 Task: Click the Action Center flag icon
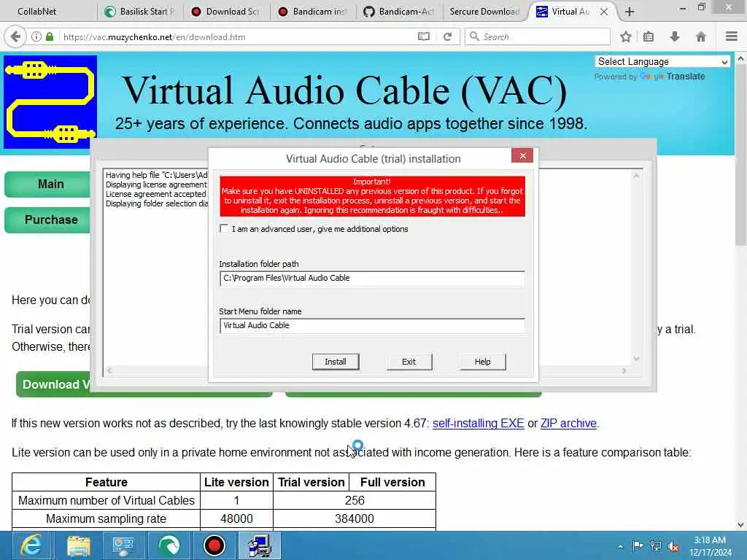[x=638, y=545]
